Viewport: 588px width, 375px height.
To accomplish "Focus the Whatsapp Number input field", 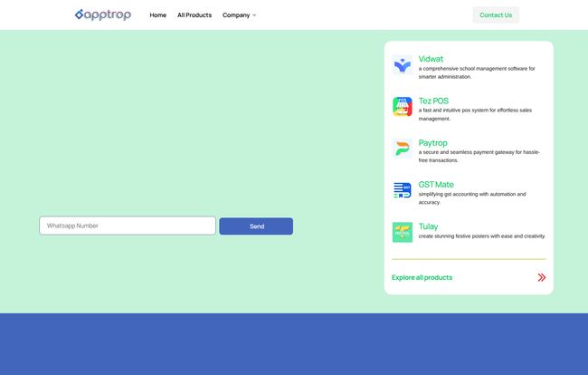I will tap(127, 226).
